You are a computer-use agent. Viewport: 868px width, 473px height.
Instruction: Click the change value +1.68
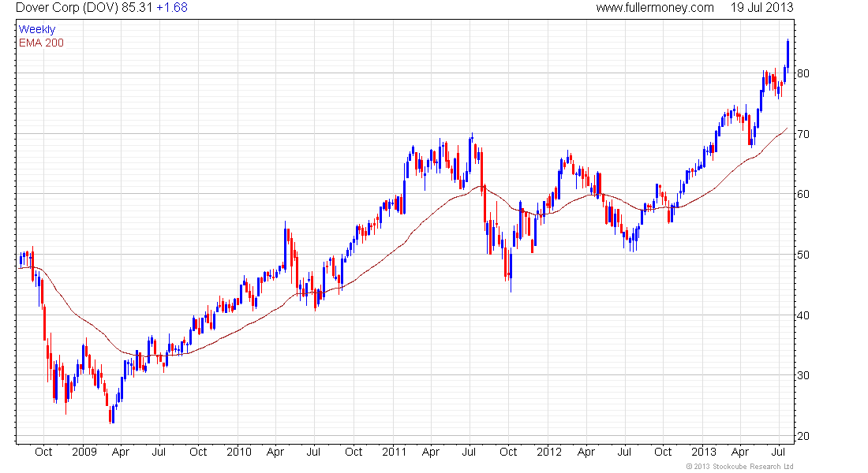(x=172, y=8)
